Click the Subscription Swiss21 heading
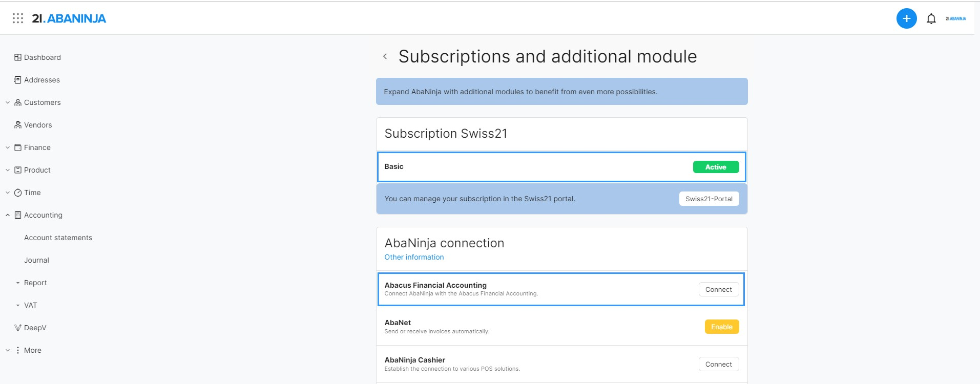 tap(446, 134)
